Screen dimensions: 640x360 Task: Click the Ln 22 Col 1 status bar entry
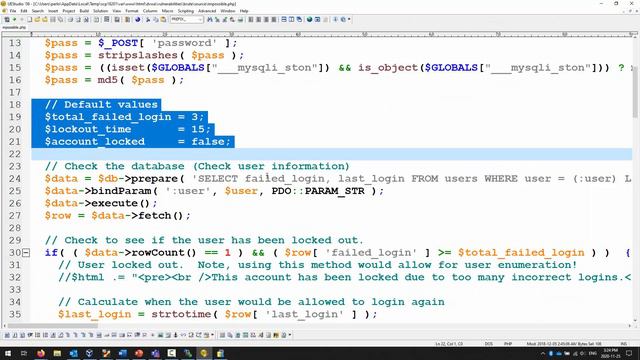(449, 344)
